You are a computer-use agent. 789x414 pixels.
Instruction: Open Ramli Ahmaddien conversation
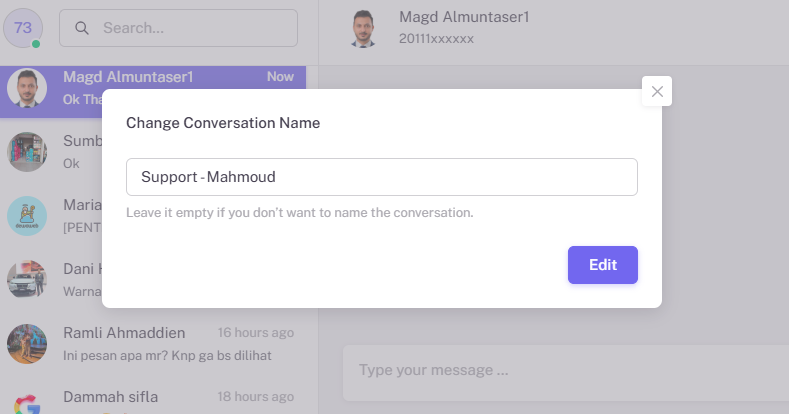coord(153,344)
